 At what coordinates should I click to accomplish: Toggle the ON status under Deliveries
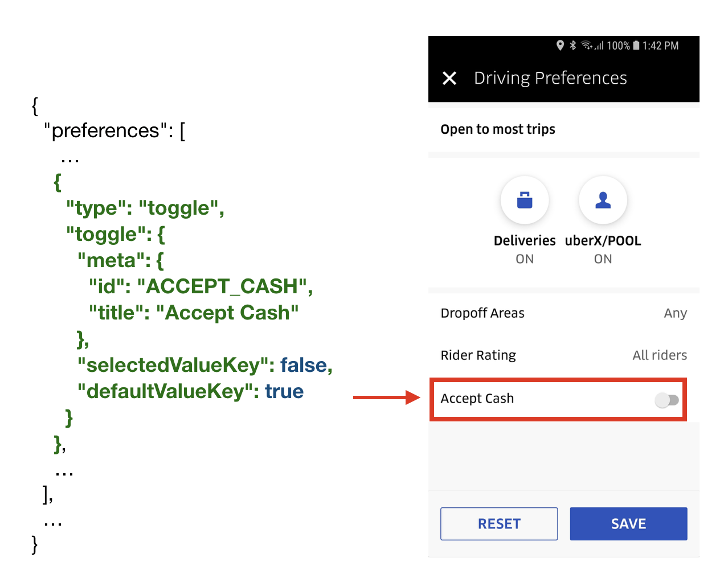coord(525,259)
